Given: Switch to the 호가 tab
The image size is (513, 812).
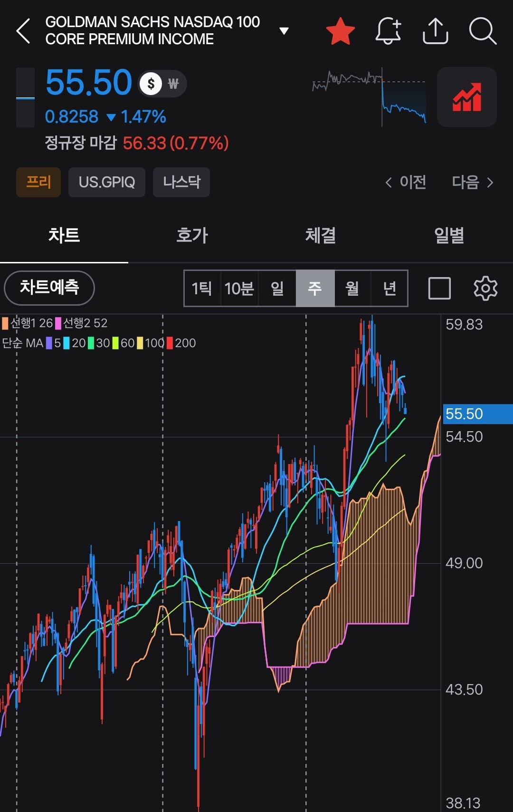Looking at the screenshot, I should [192, 235].
